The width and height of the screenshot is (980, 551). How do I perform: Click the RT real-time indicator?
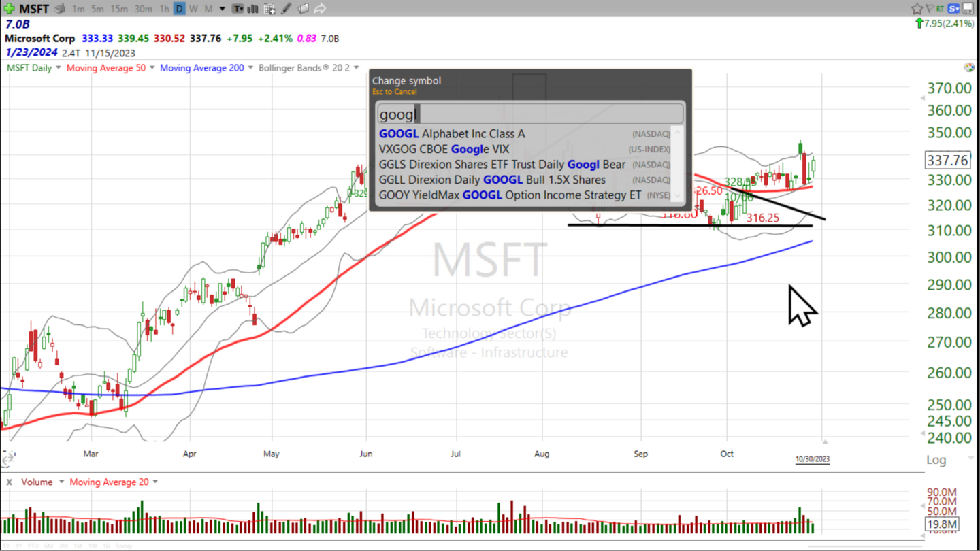coord(940,8)
